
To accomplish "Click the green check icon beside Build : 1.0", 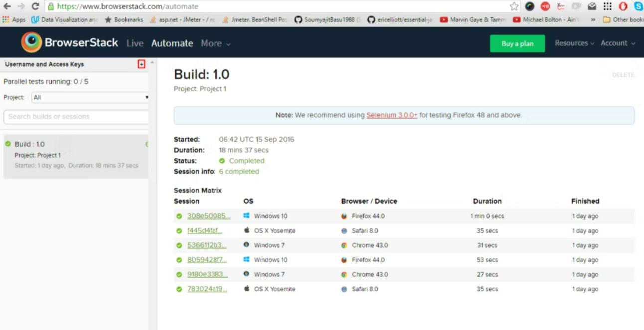I will point(8,144).
